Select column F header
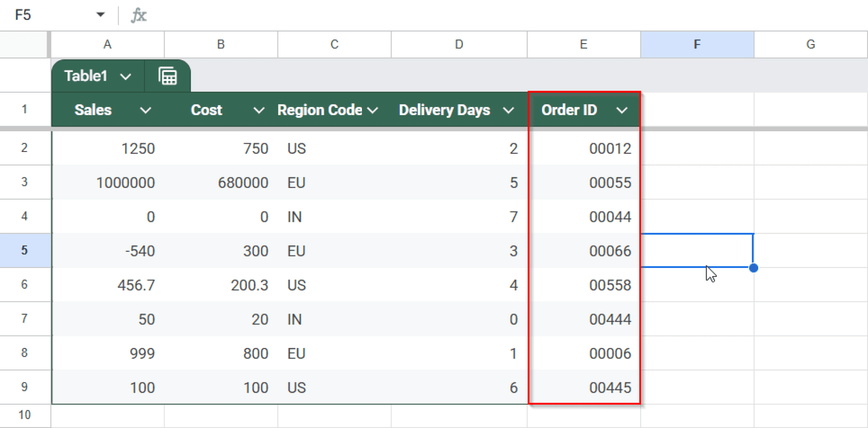This screenshot has height=428, width=868. pyautogui.click(x=697, y=44)
